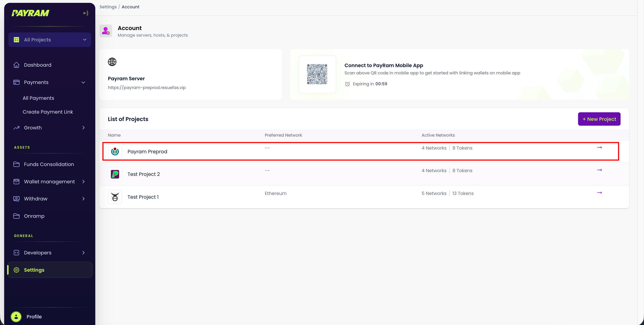The height and width of the screenshot is (325, 644).
Task: Open Test Project 1 via arrow icon
Action: pyautogui.click(x=599, y=193)
